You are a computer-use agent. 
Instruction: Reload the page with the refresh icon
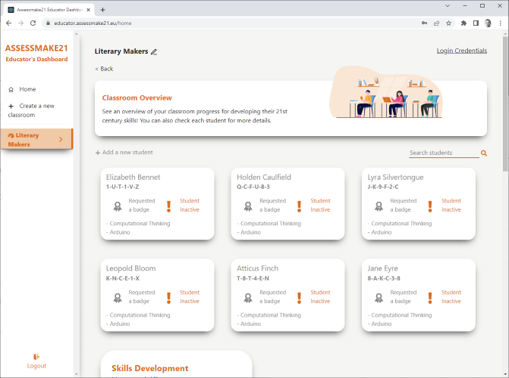click(33, 23)
